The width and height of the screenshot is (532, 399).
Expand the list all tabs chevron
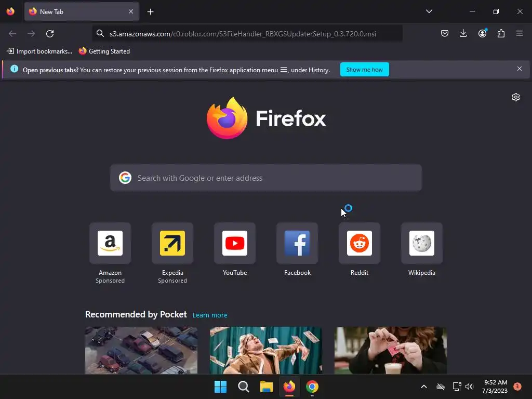coord(429,11)
